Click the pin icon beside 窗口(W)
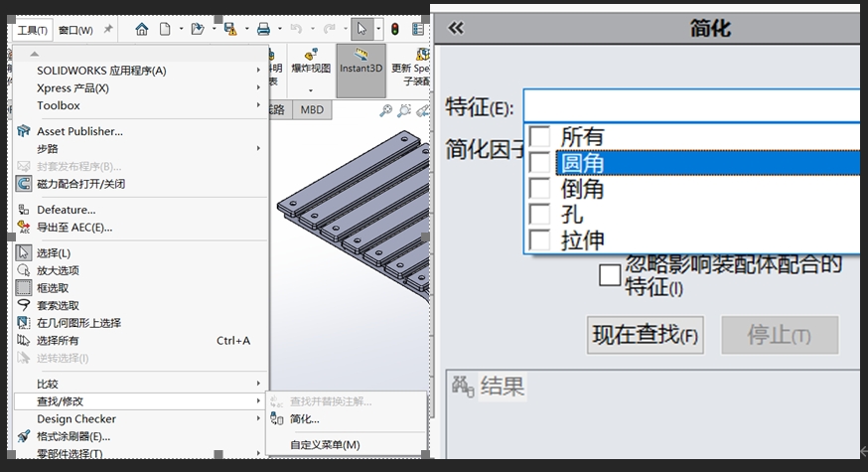 point(108,29)
